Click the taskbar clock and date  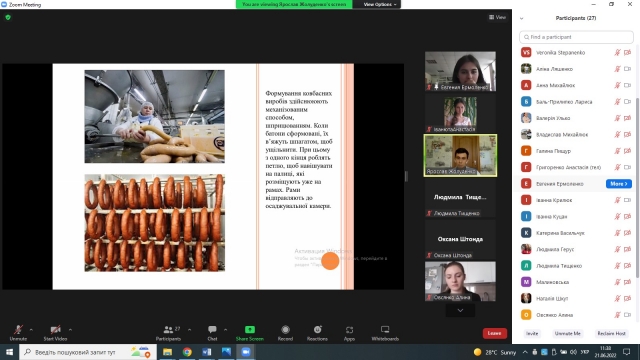(x=605, y=352)
